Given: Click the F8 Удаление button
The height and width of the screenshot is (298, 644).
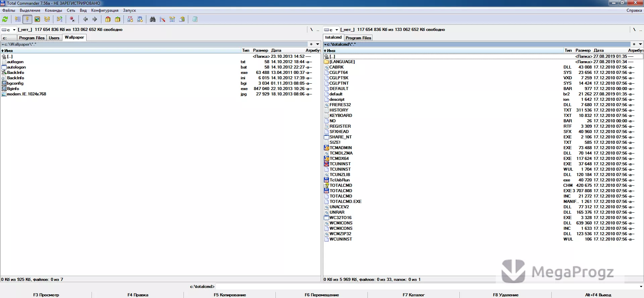Looking at the screenshot, I should pos(505,295).
